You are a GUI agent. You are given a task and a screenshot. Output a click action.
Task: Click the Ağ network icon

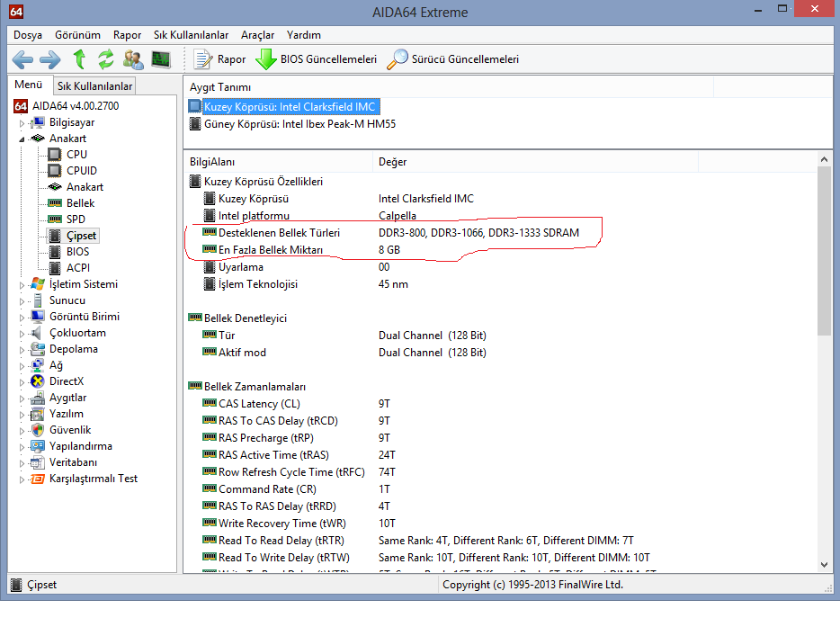point(38,365)
